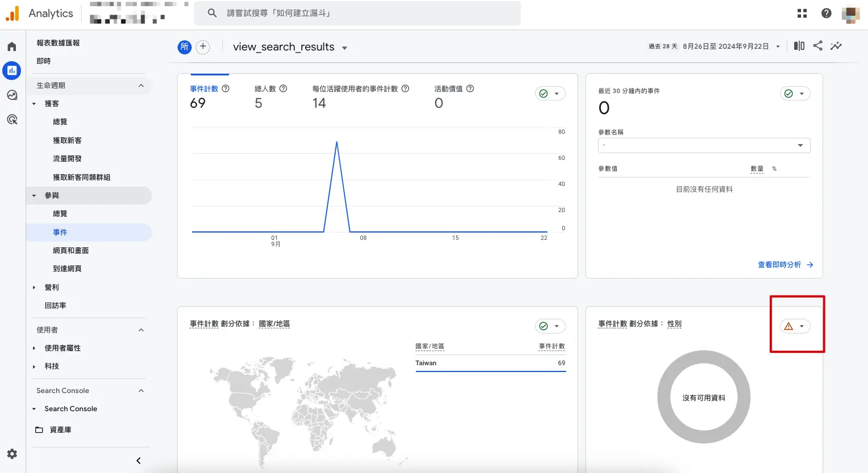Open the data quality check on realtime card
The height and width of the screenshot is (473, 868).
pyautogui.click(x=795, y=94)
